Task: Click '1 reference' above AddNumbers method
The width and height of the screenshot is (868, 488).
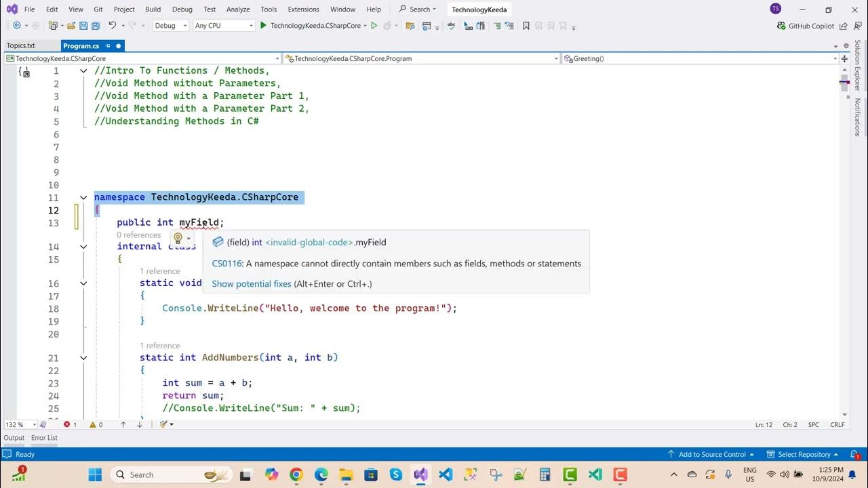Action: click(160, 346)
